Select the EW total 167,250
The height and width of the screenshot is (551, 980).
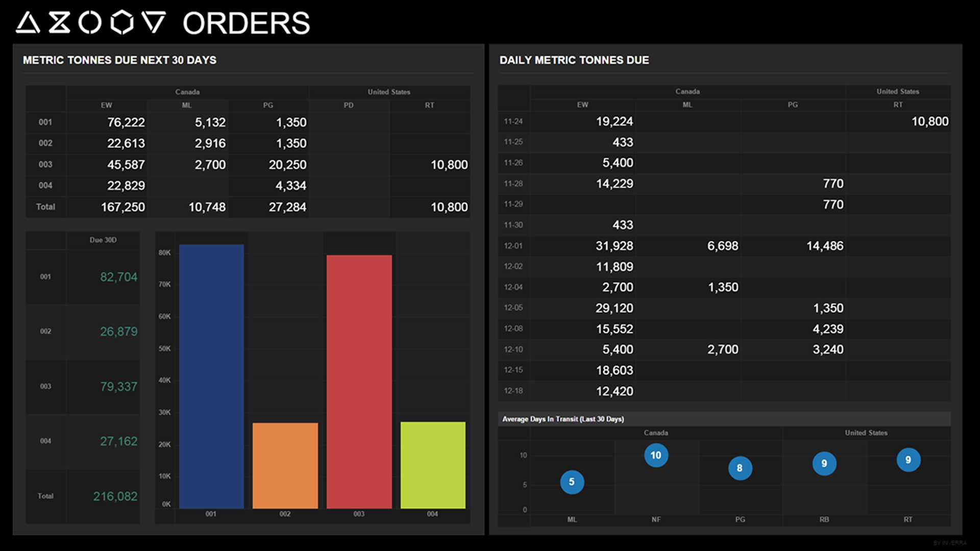(x=123, y=207)
